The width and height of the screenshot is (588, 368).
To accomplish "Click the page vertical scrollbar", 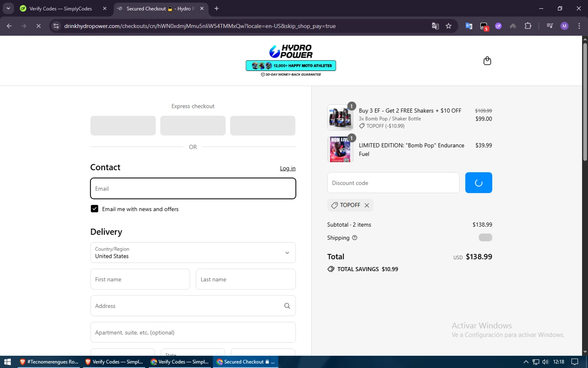I will 585,102.
